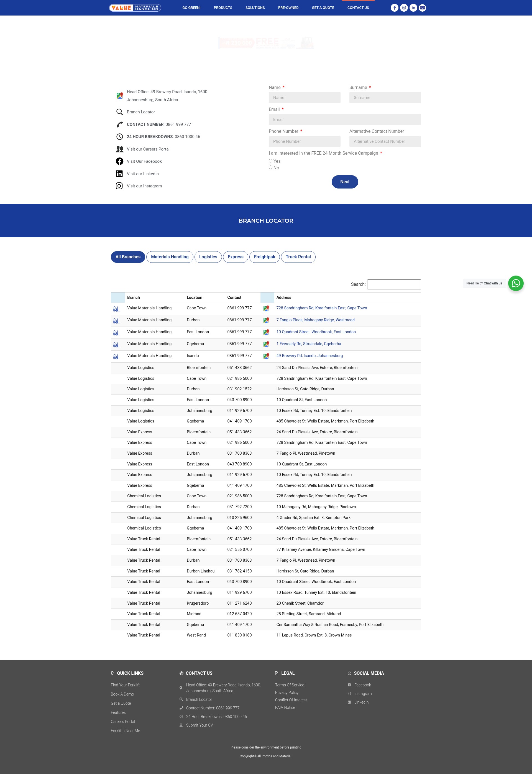The width and height of the screenshot is (532, 774).
Task: Open the WhatsApp chat bubble icon
Action: click(x=516, y=283)
